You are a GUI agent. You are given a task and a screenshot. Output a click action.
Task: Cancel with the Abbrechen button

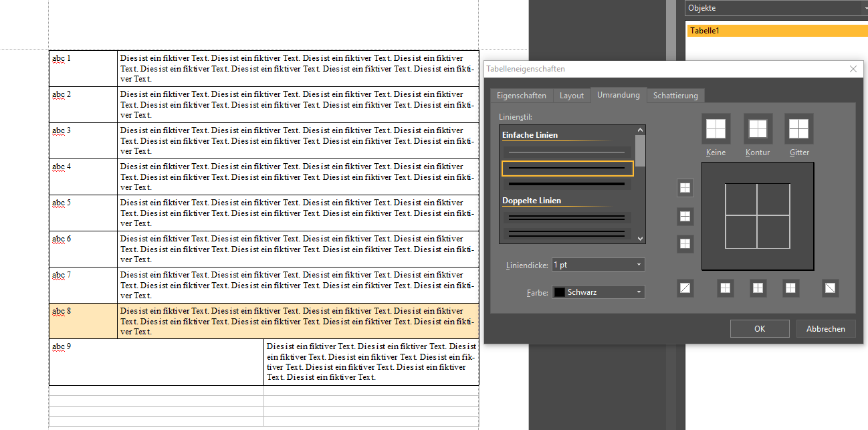pos(826,328)
